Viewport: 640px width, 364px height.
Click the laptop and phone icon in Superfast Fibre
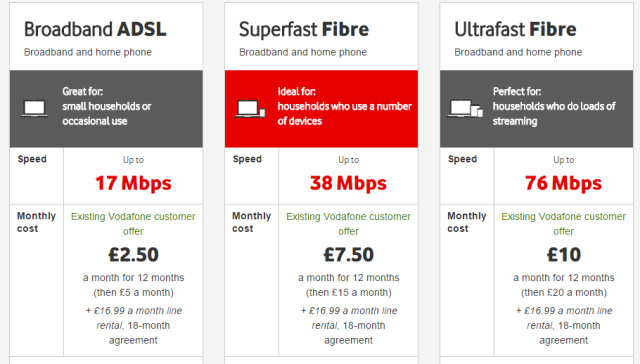coord(250,109)
